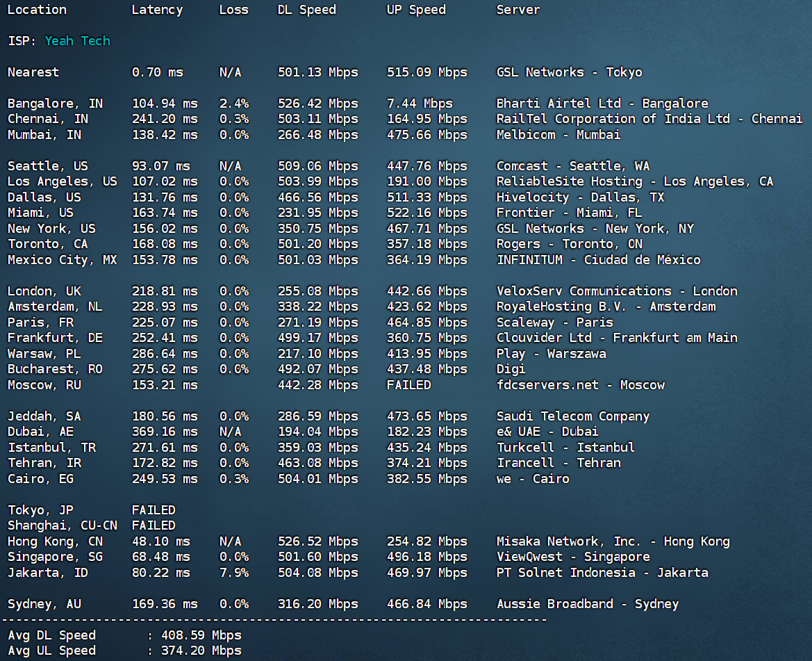Click "Chennai, IN" location
The width and height of the screenshot is (812, 661).
(48, 119)
